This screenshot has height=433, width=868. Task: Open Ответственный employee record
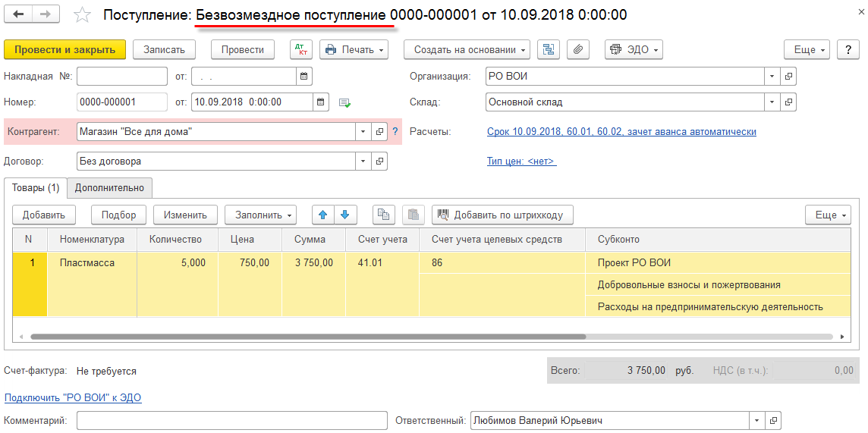774,420
